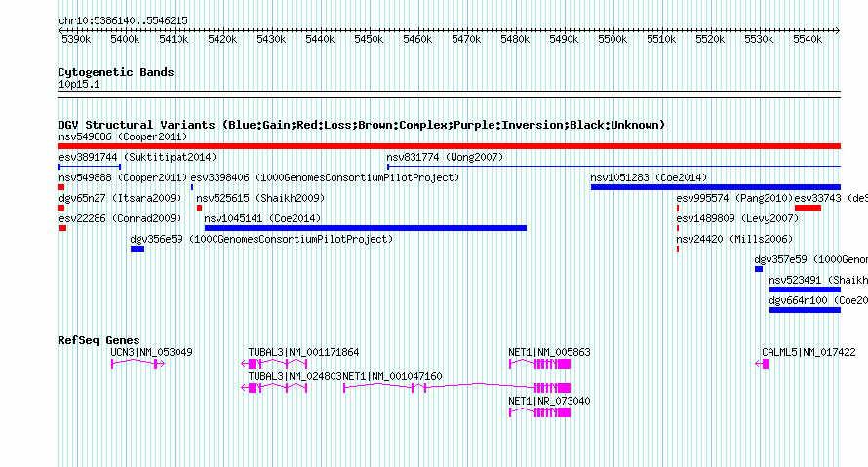Open variant nsv525615 (Shaikh2009) label
Screen dimensions: 868x467
(260, 198)
